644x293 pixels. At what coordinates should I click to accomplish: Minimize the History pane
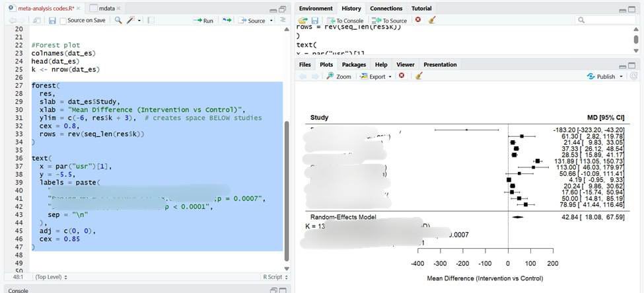[623, 9]
